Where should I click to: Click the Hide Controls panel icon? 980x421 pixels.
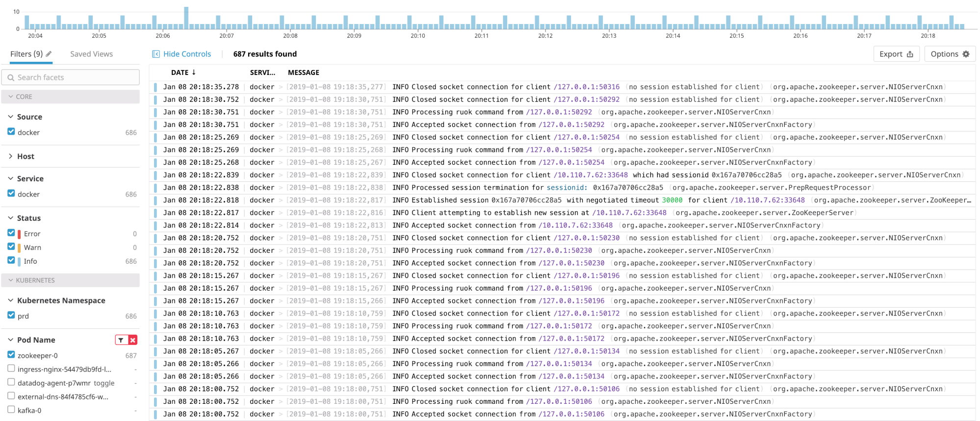[156, 54]
